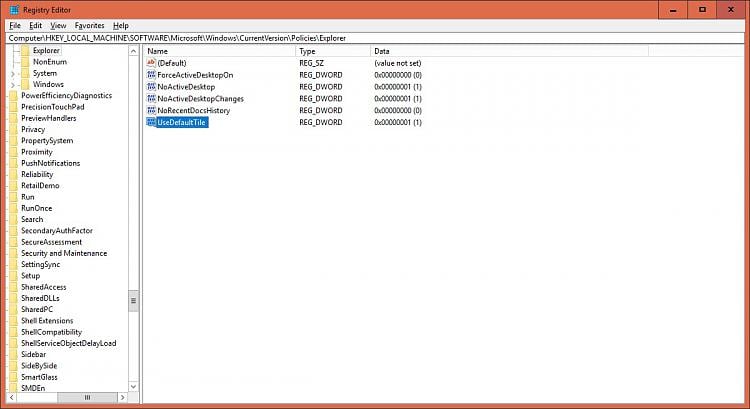Click the PreviewHandlers folder icon
The width and height of the screenshot is (750, 409).
[13, 118]
